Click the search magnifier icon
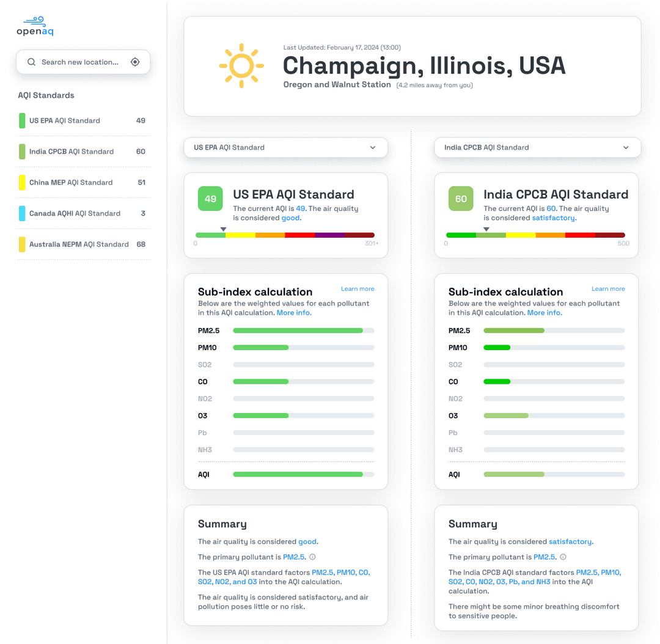 32,62
